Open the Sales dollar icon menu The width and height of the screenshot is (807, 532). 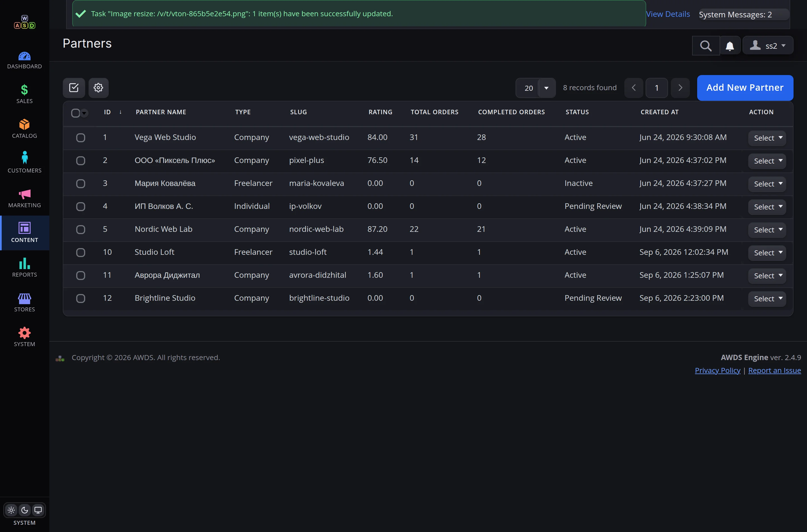point(24,95)
